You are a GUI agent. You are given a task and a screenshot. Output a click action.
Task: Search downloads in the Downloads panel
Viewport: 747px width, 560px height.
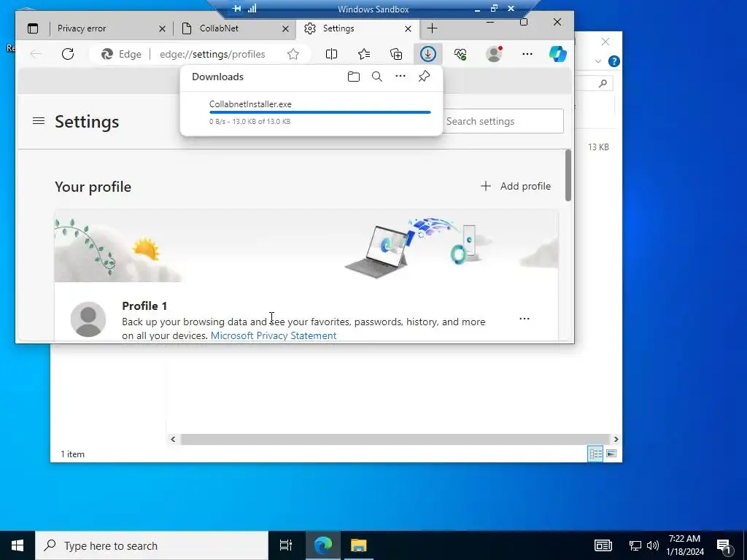coord(377,77)
